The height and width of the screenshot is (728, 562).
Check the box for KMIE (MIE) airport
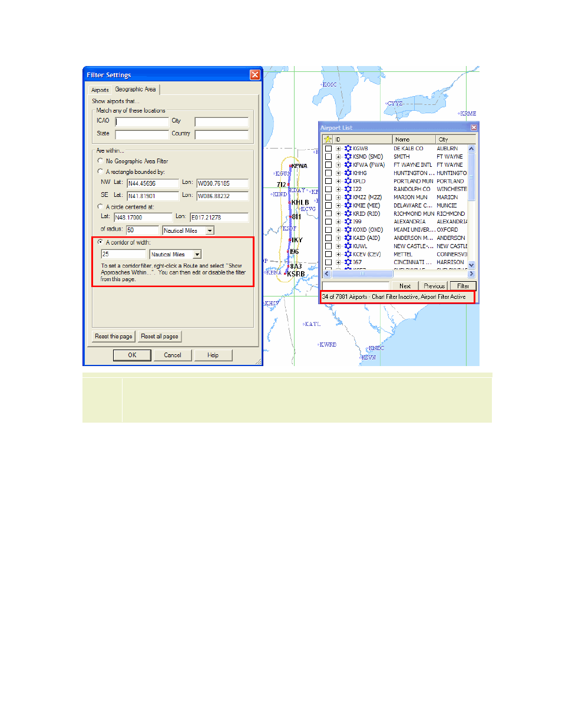tap(329, 206)
